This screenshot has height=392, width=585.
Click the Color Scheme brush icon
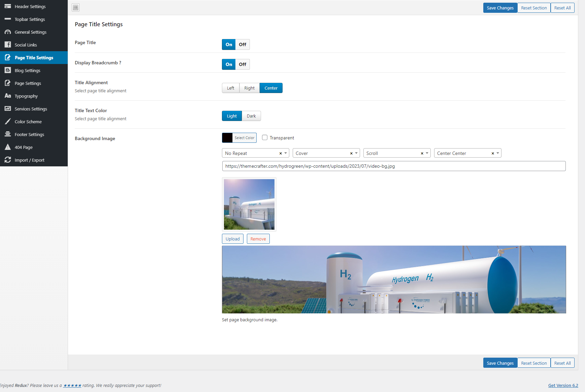[x=8, y=122]
